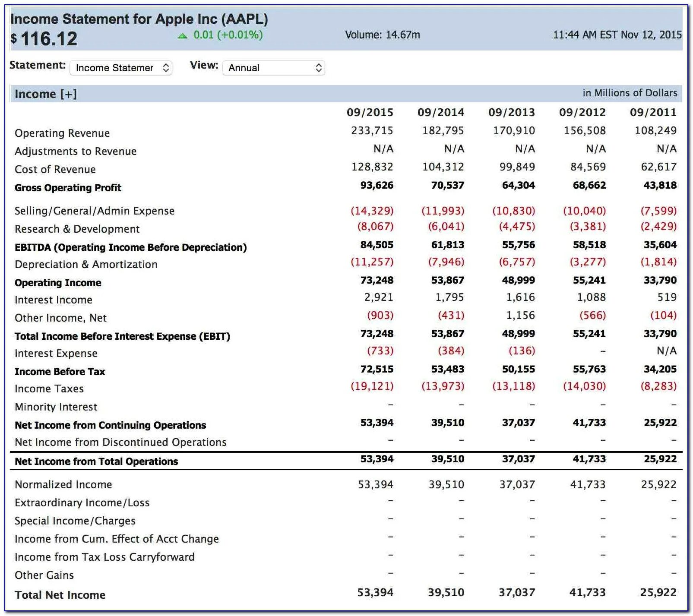
Task: Click the Net Income from Discontinued Operations label
Action: click(x=120, y=442)
